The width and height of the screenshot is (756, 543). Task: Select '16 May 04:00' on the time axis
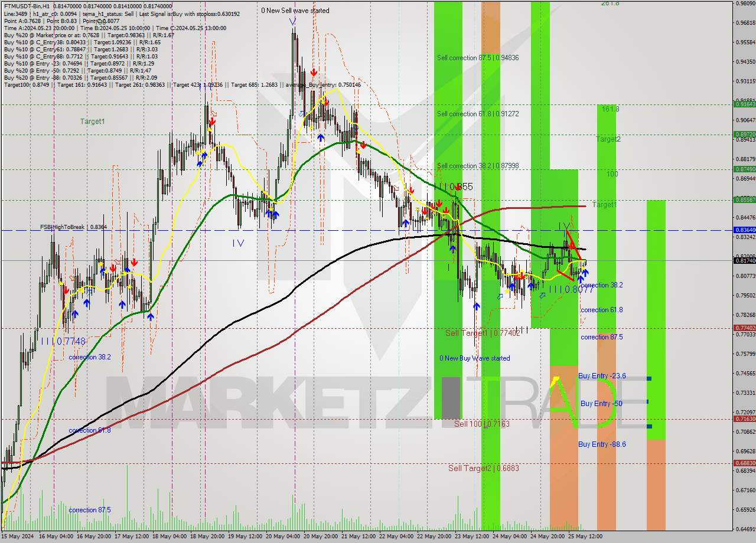[56, 537]
